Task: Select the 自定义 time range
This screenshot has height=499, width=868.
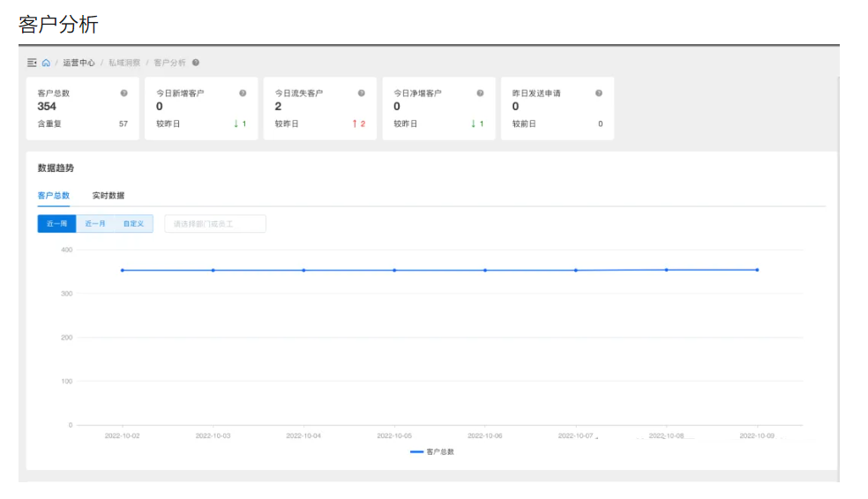Action: coord(133,224)
